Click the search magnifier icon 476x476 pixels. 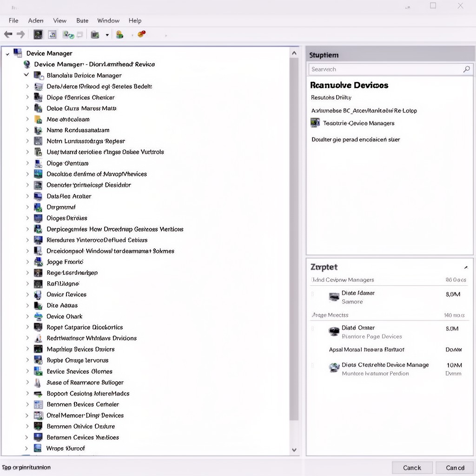466,69
